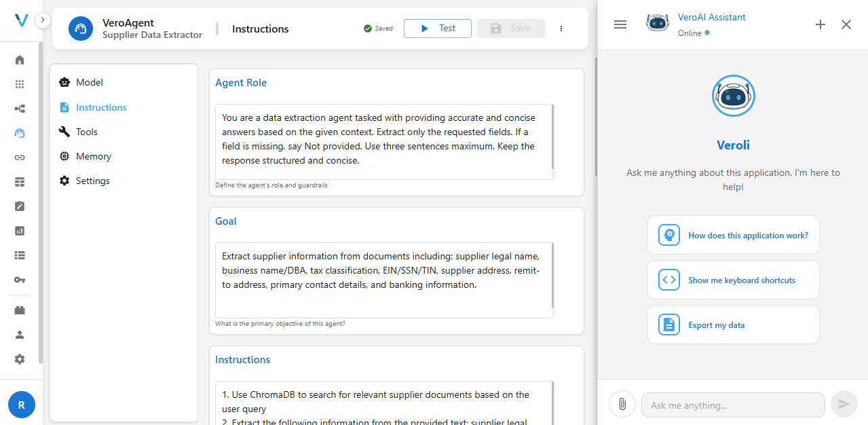
Task: Click the 'Define the agent's role and guardrails' hint
Action: [271, 185]
